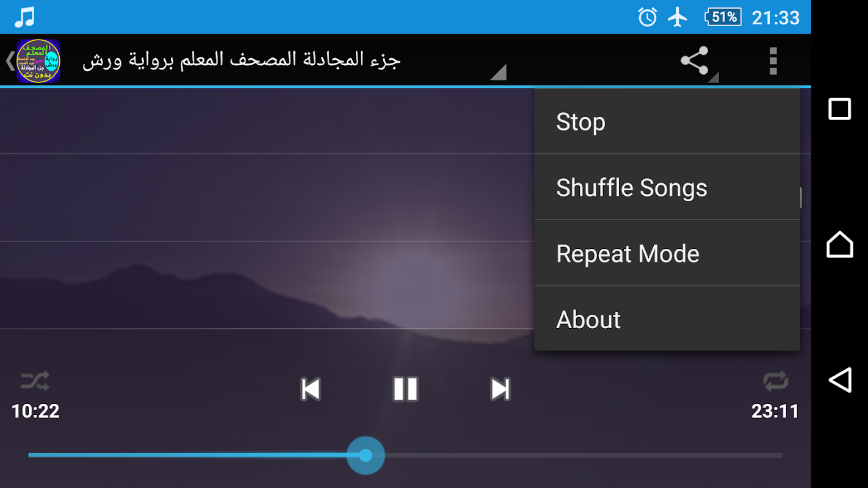
Task: Tap the back chevron beside the app logo
Action: (x=9, y=61)
